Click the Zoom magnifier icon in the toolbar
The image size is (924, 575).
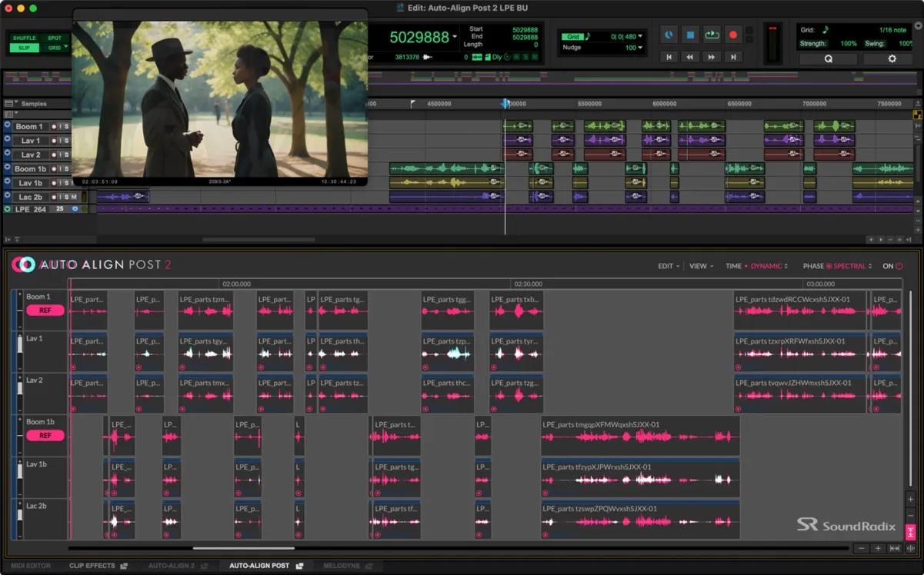[828, 58]
